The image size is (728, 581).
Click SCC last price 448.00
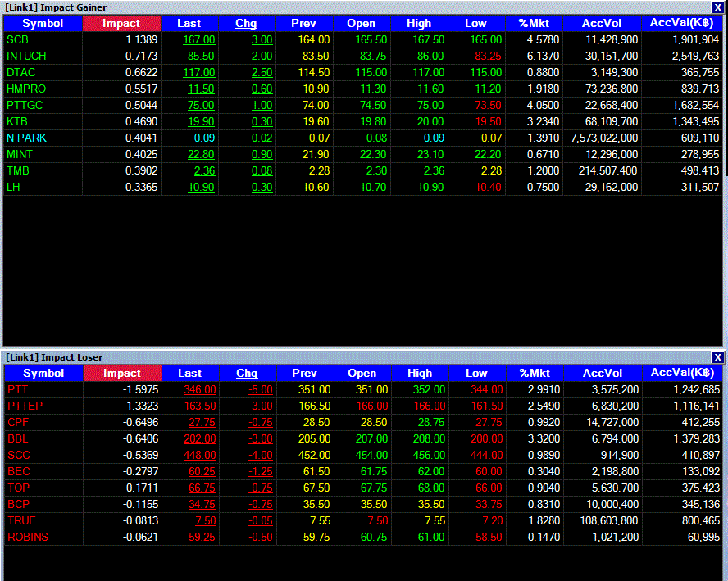[x=200, y=456]
